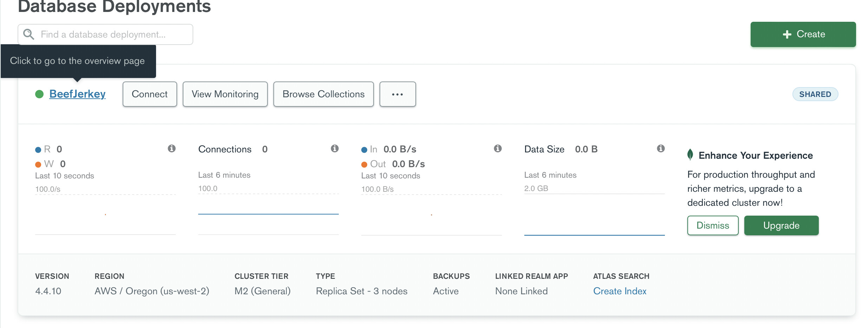Click the info icon for read/write operations

coord(171,149)
